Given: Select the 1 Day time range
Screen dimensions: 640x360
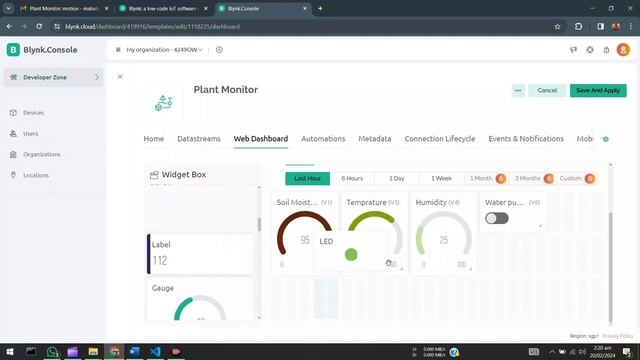Looking at the screenshot, I should [x=396, y=178].
